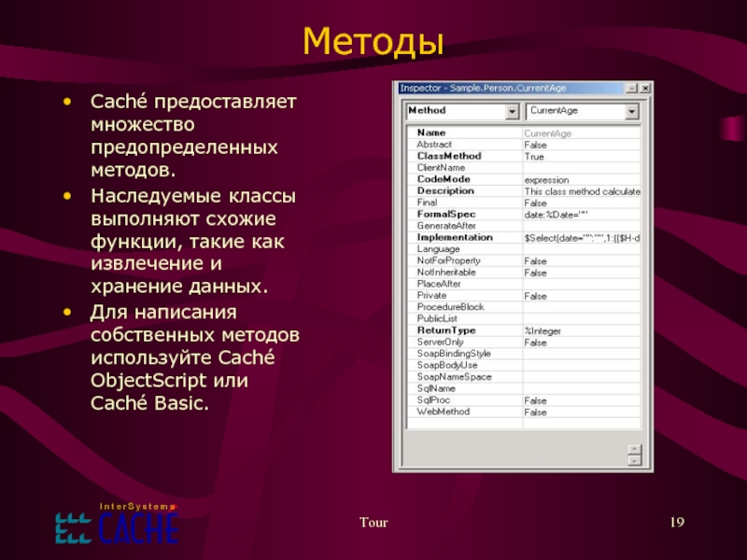The height and width of the screenshot is (560, 747).
Task: Click the empty ClientName value cell
Action: coord(582,168)
